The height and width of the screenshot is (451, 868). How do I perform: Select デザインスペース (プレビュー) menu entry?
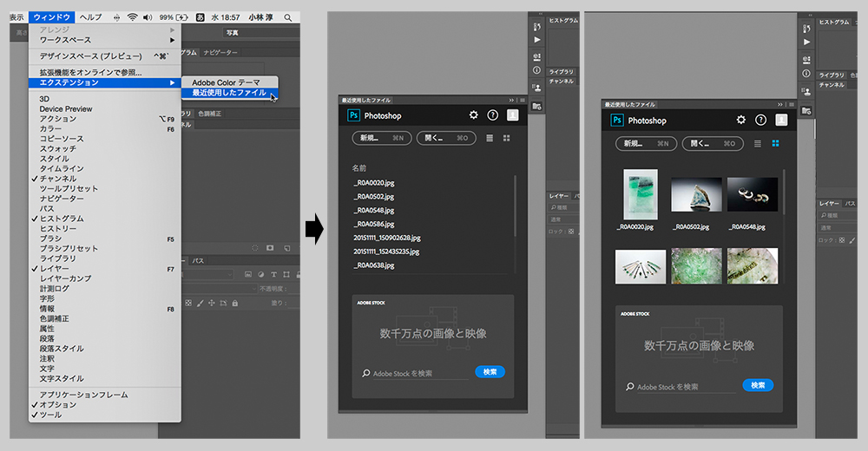tap(104, 56)
